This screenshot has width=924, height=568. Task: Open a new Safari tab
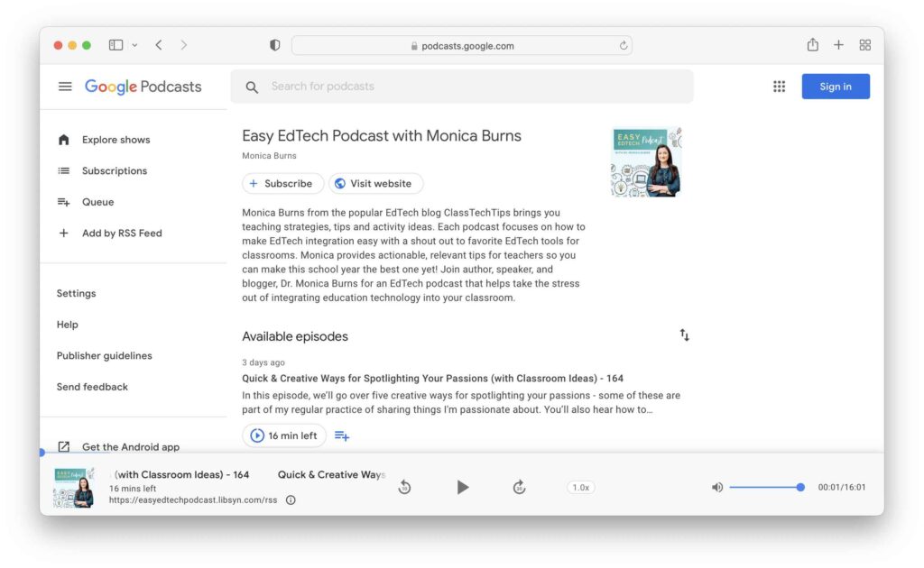pyautogui.click(x=838, y=45)
